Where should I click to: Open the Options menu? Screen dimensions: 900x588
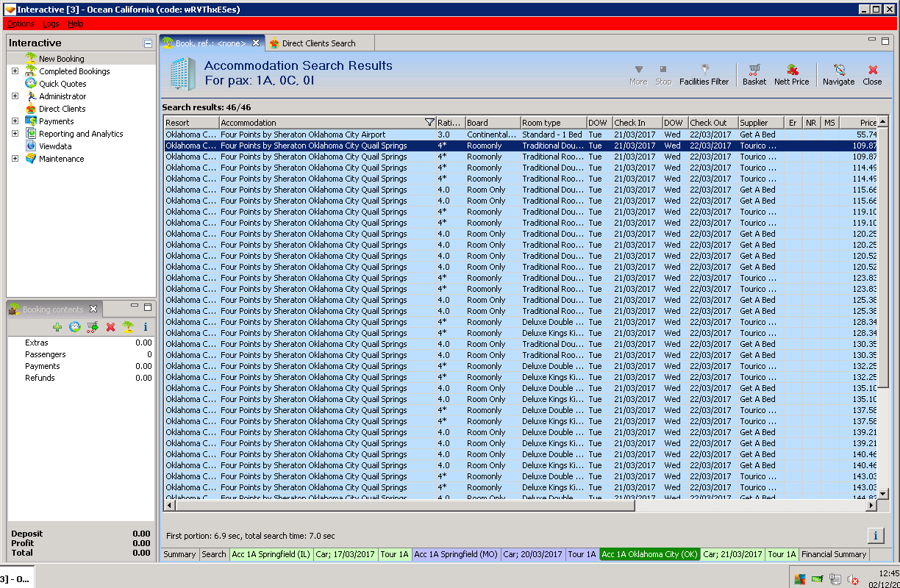point(21,24)
